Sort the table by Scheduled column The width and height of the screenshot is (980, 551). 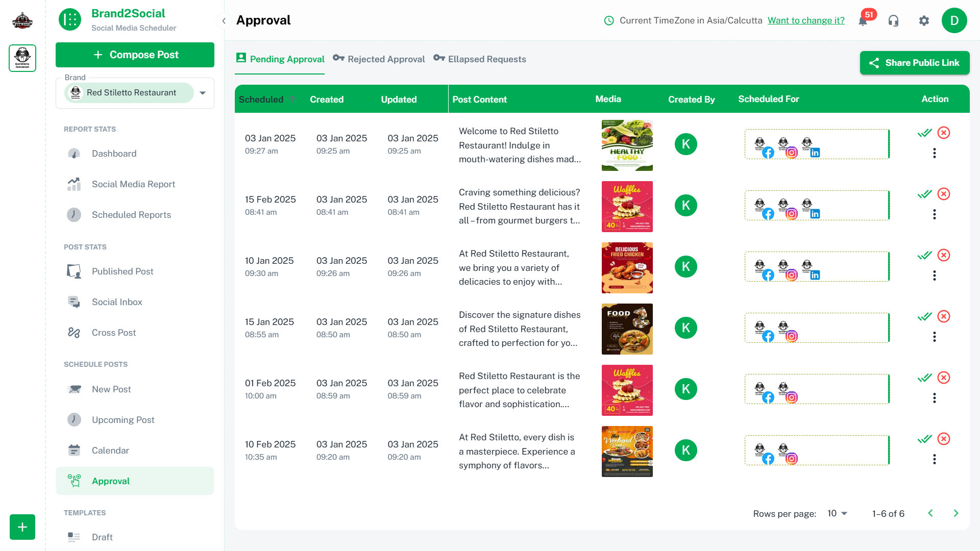tap(261, 99)
